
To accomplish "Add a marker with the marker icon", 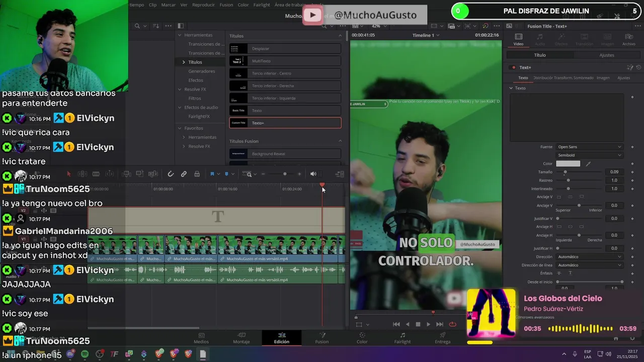I will click(226, 174).
